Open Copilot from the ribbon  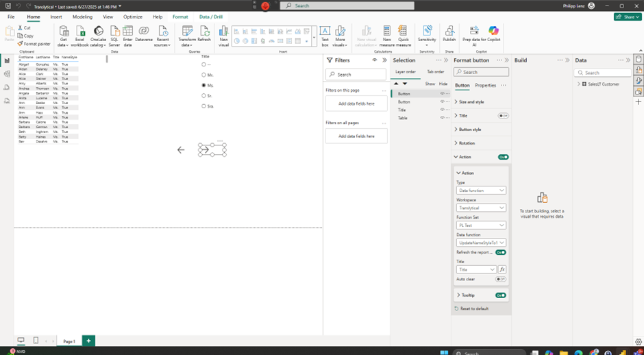point(493,32)
